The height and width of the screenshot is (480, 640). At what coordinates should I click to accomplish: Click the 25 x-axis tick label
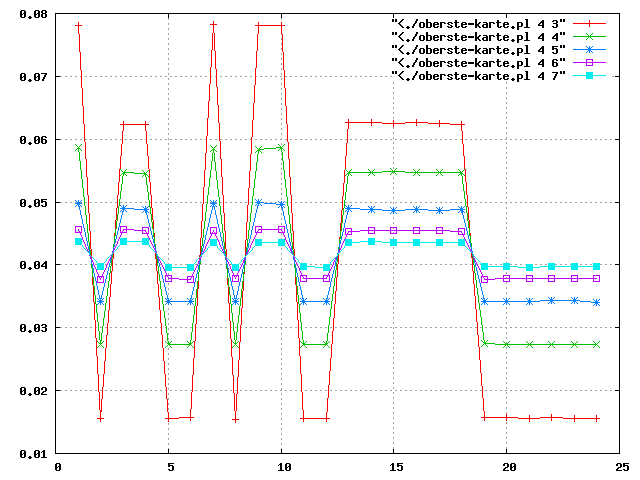tap(619, 467)
